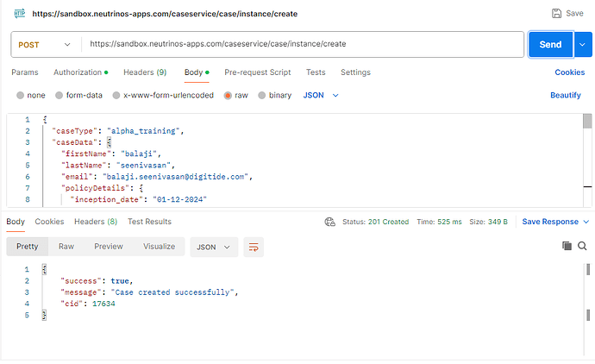Image resolution: width=595 pixels, height=364 pixels.
Task: Copy the response body with the copy icon
Action: click(567, 246)
